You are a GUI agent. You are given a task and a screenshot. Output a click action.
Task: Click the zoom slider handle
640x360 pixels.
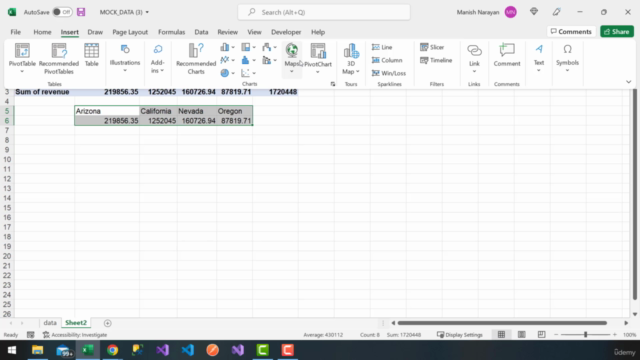(x=585, y=335)
